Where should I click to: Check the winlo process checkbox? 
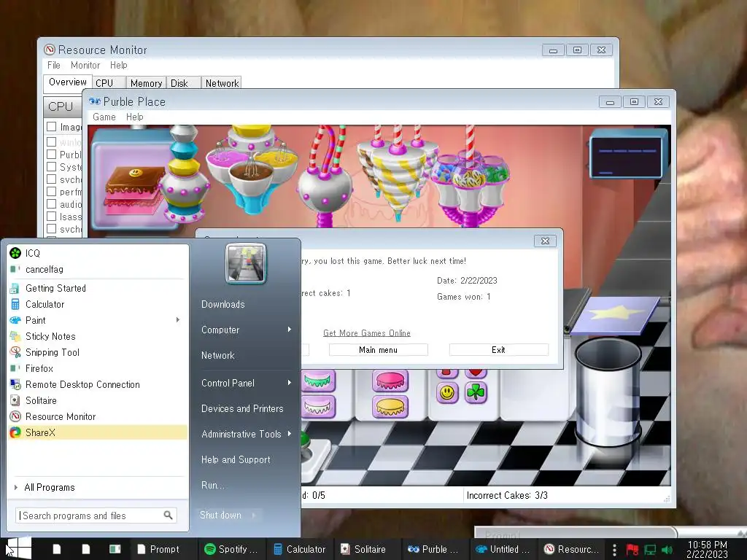coord(52,142)
